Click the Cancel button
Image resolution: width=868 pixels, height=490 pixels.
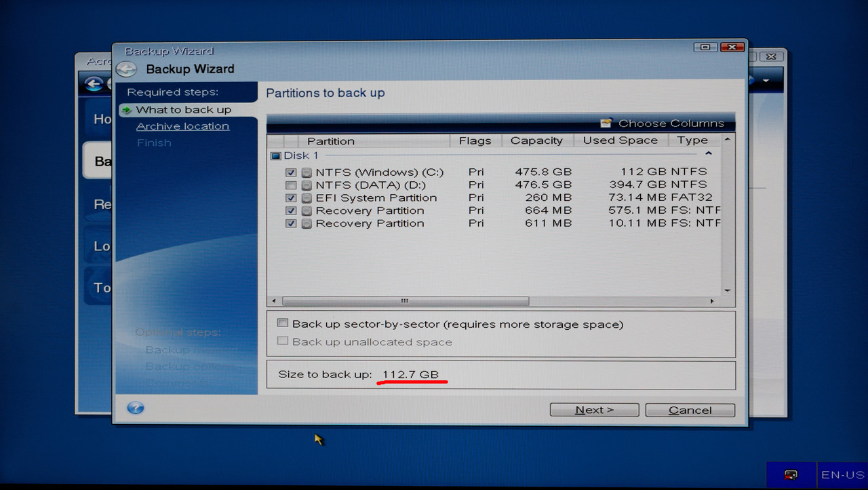pos(690,410)
